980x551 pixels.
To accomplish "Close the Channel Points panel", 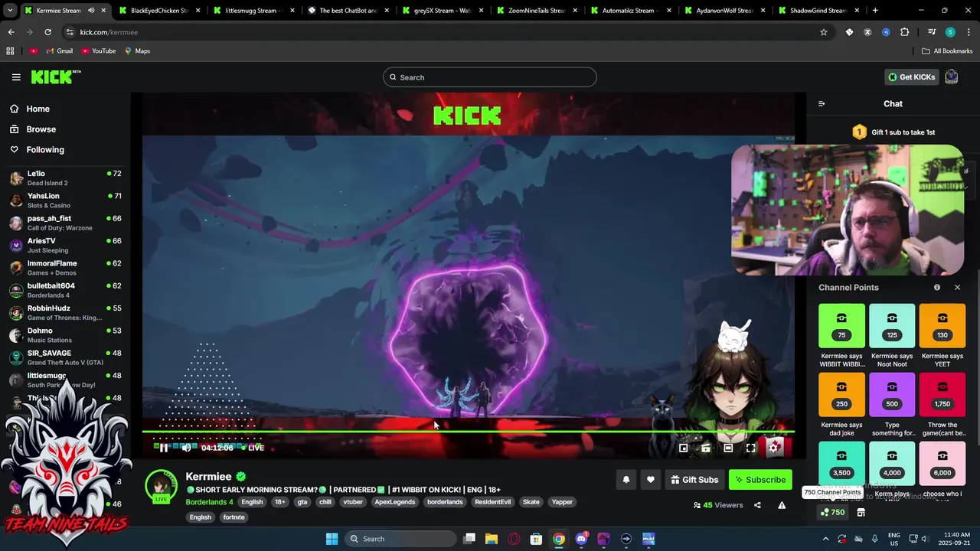I will [x=957, y=287].
